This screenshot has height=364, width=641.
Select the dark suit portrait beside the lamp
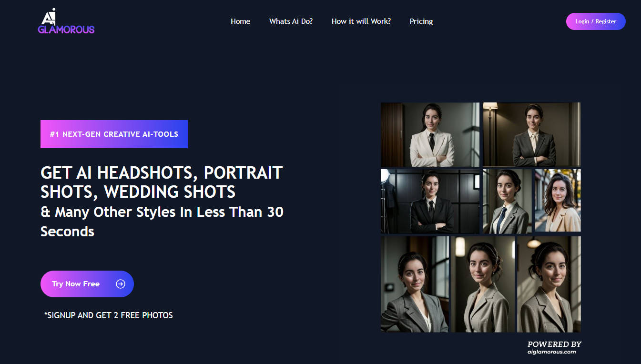pos(531,134)
